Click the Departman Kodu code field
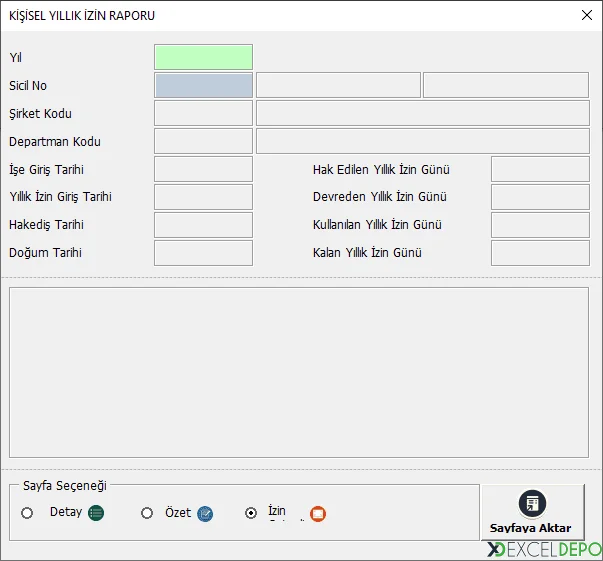Image resolution: width=603 pixels, height=561 pixels. coord(203,141)
